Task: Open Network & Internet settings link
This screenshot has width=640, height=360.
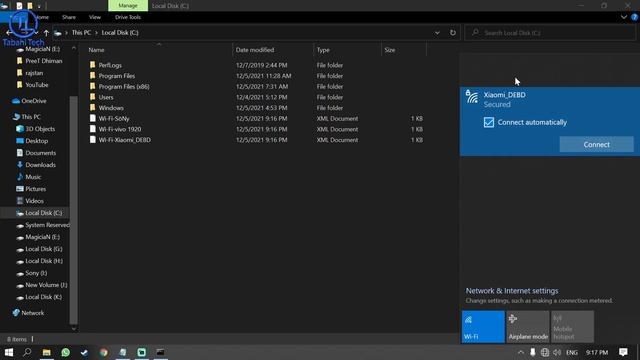Action: click(x=512, y=291)
